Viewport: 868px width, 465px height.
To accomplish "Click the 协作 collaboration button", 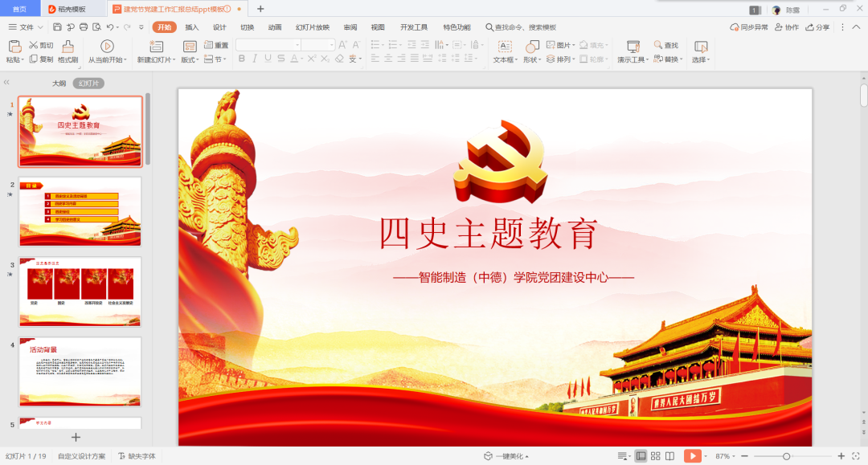I will (788, 27).
